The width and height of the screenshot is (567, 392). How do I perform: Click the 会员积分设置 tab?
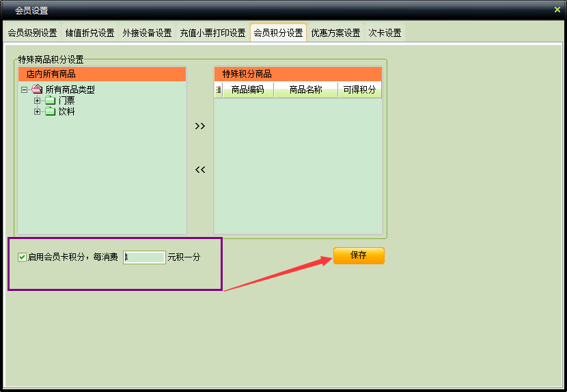pyautogui.click(x=278, y=33)
